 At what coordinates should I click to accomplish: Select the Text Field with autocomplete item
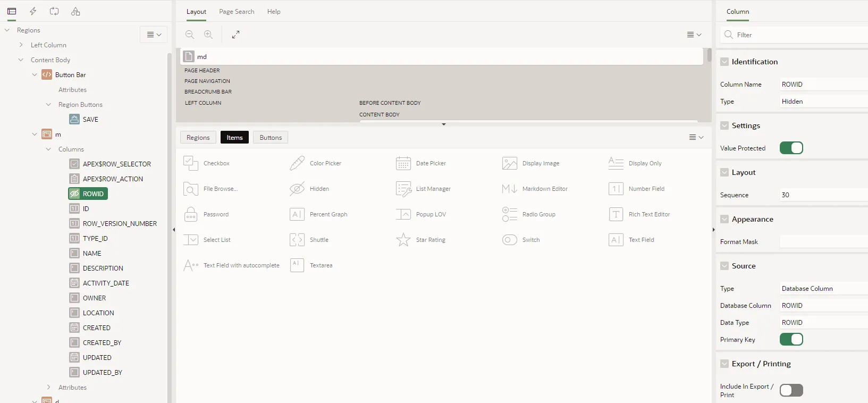231,265
